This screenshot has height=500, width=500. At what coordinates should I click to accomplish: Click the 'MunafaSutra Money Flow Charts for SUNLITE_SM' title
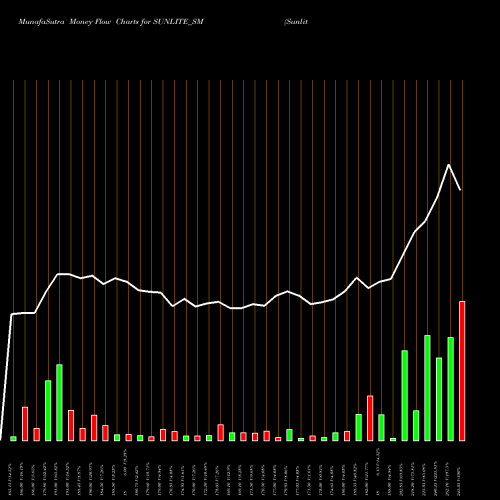click(x=111, y=22)
